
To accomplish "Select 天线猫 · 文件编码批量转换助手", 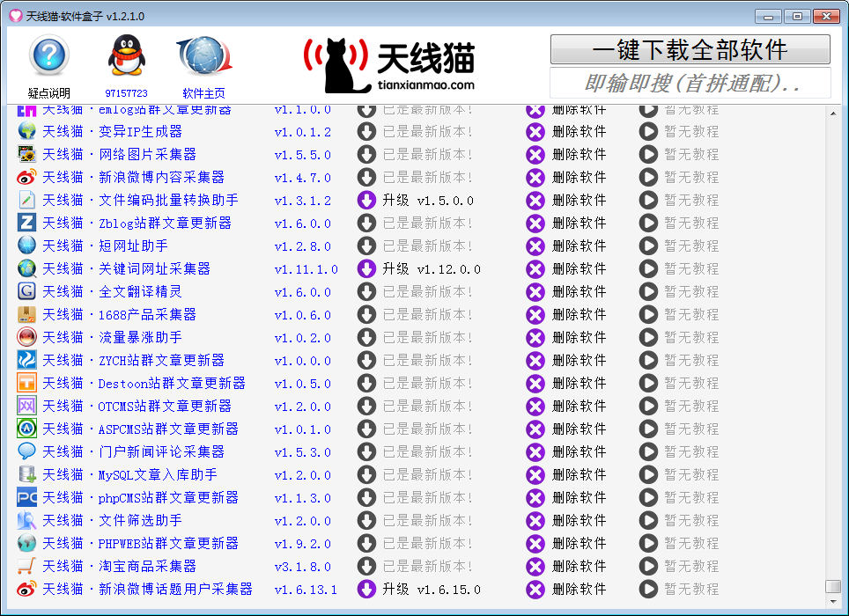I will point(140,200).
